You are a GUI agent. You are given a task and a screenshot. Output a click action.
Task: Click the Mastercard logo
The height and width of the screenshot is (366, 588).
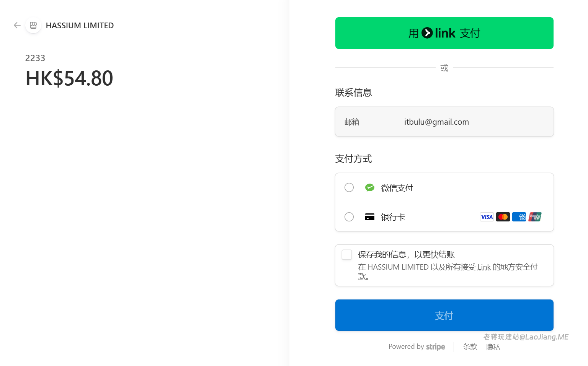(x=503, y=217)
